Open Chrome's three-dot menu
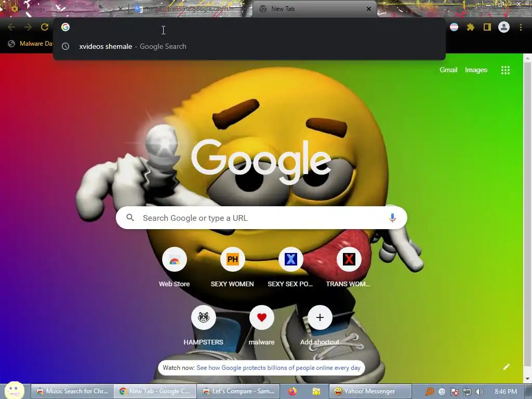The image size is (532, 399). tap(521, 27)
